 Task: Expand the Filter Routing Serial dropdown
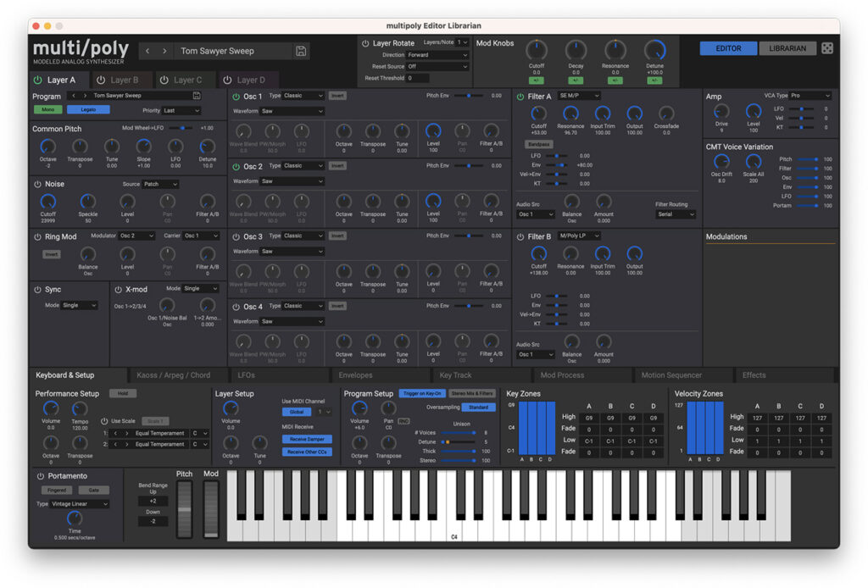click(675, 214)
